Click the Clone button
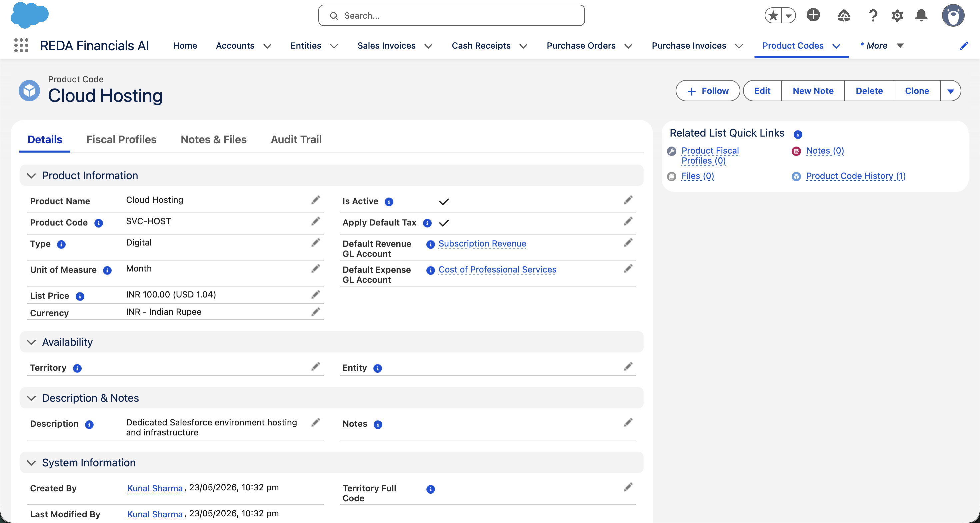 click(x=917, y=91)
